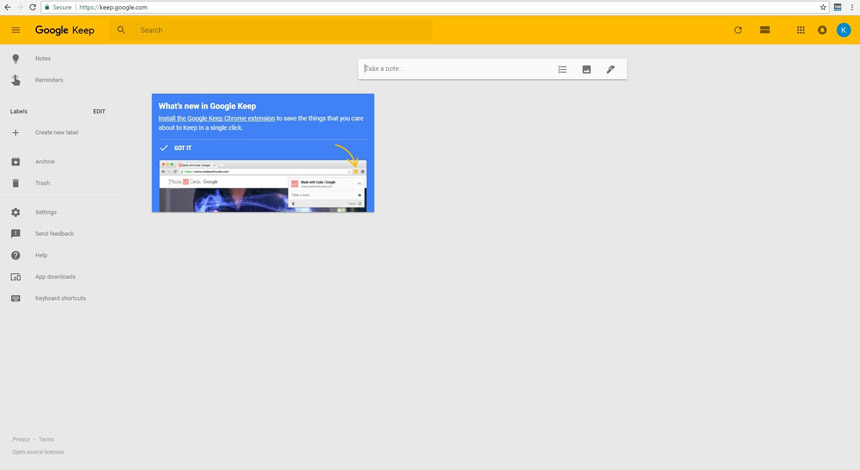Open the main hamburger menu
Image resolution: width=860 pixels, height=470 pixels.
click(15, 30)
